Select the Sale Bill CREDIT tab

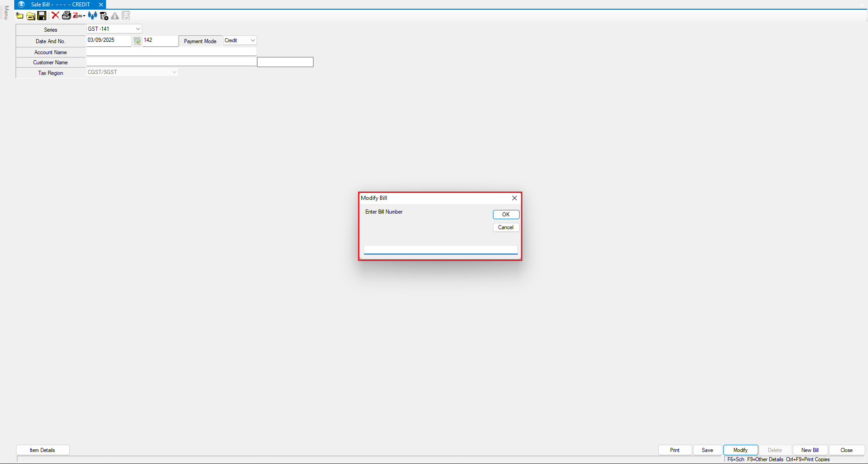[60, 5]
